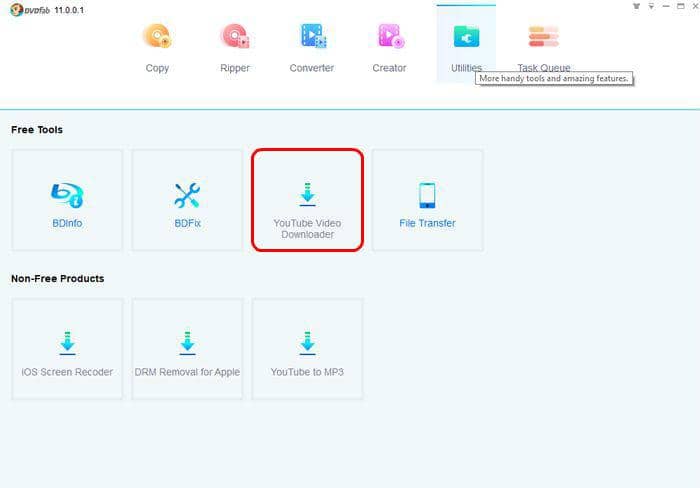Click the version number 11.0.0.1
Image resolution: width=700 pixels, height=488 pixels.
(x=69, y=10)
